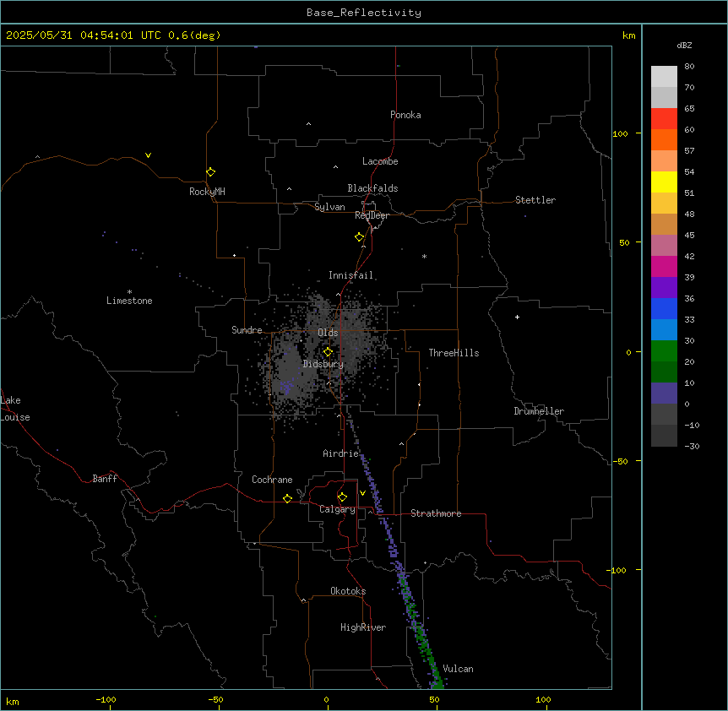This screenshot has height=711, width=728.
Task: Pick the red 60-65 dBZ legend swatch
Action: point(664,119)
